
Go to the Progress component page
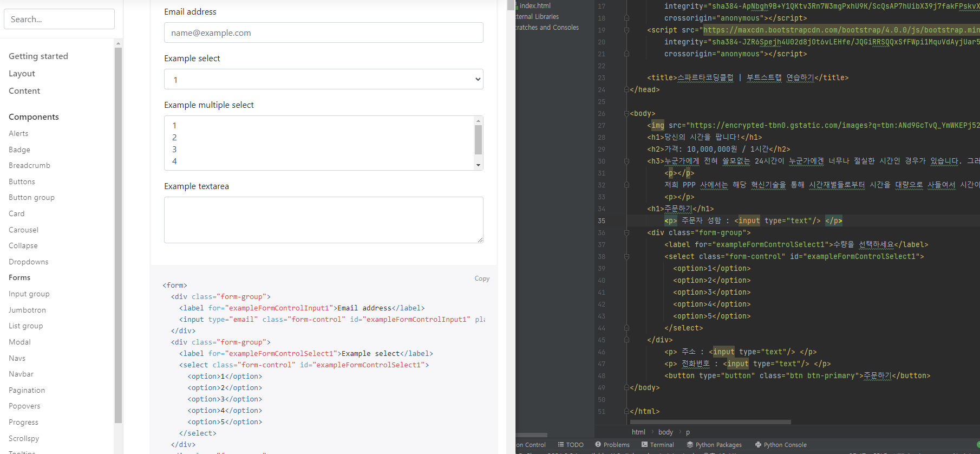[23, 422]
